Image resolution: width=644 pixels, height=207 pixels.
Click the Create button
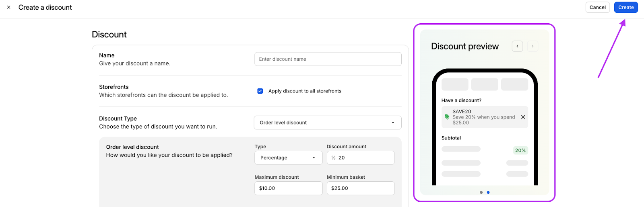626,7
